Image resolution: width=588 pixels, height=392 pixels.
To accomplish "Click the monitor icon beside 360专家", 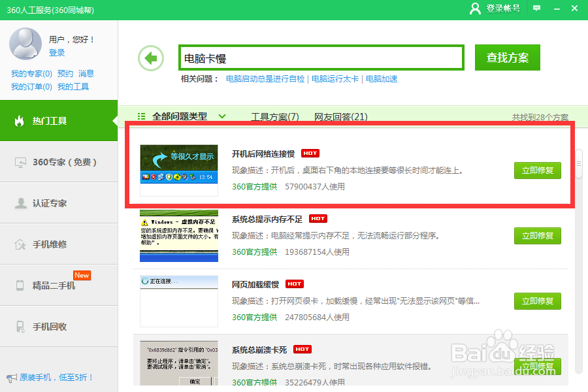I will [x=20, y=162].
